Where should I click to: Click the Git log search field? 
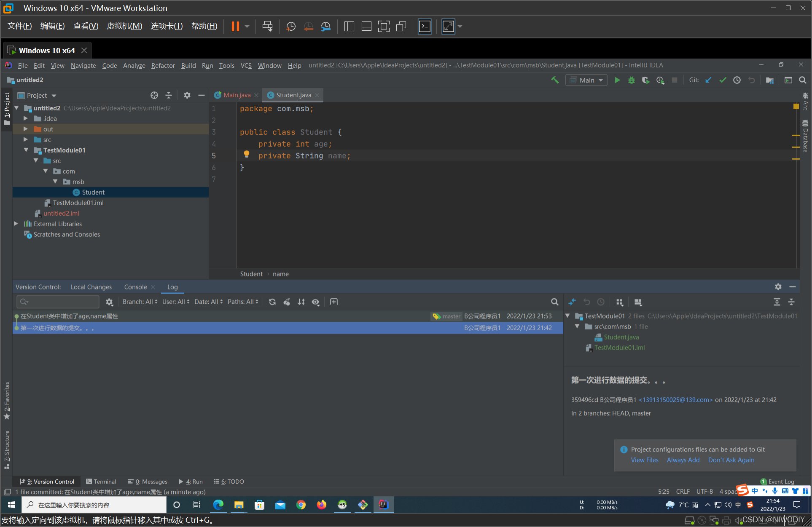pos(58,302)
